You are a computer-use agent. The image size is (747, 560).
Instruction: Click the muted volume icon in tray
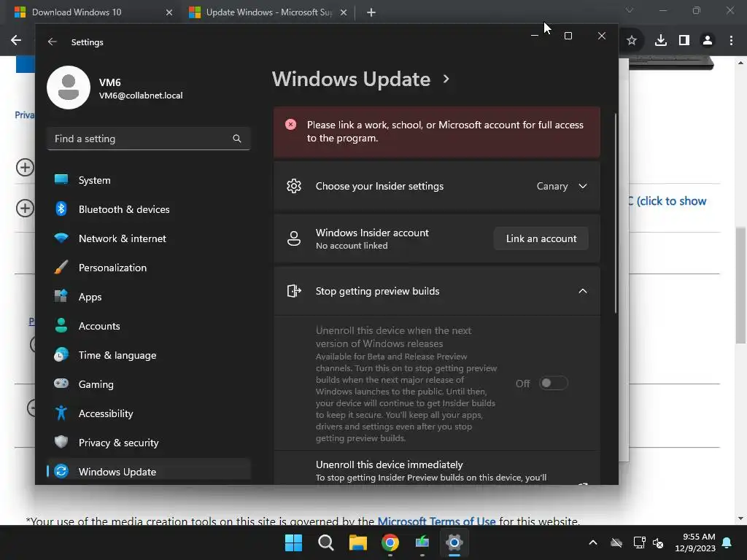coord(658,542)
